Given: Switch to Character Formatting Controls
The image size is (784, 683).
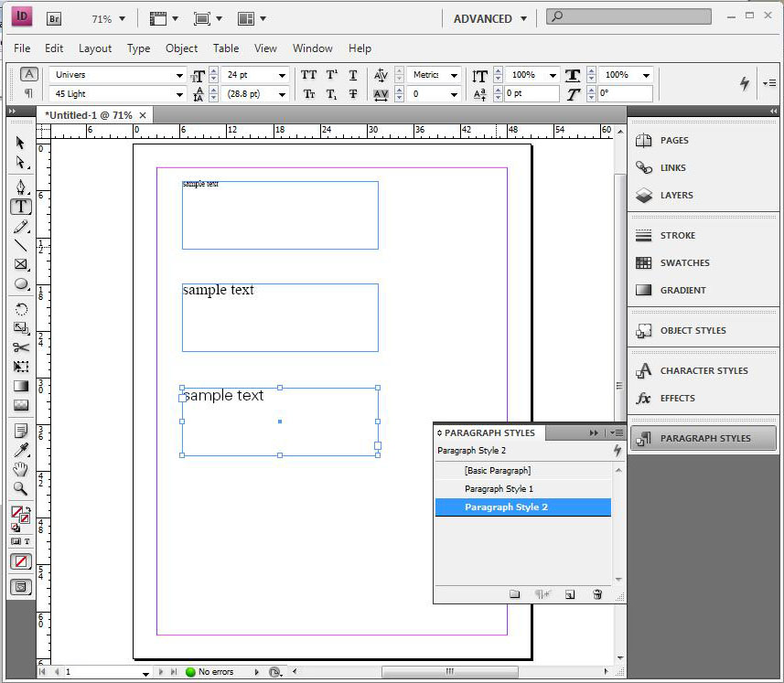Looking at the screenshot, I should tap(29, 74).
